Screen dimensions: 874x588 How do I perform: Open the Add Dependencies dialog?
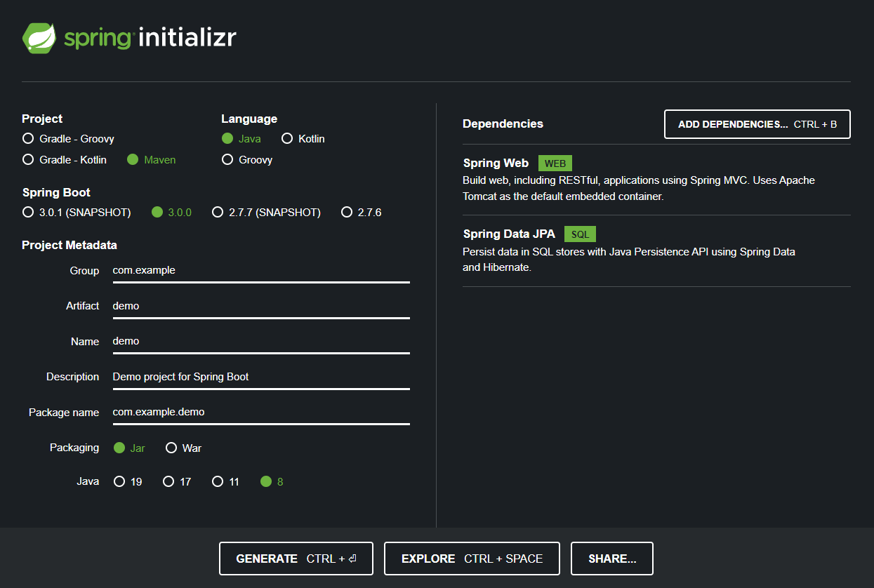(757, 124)
